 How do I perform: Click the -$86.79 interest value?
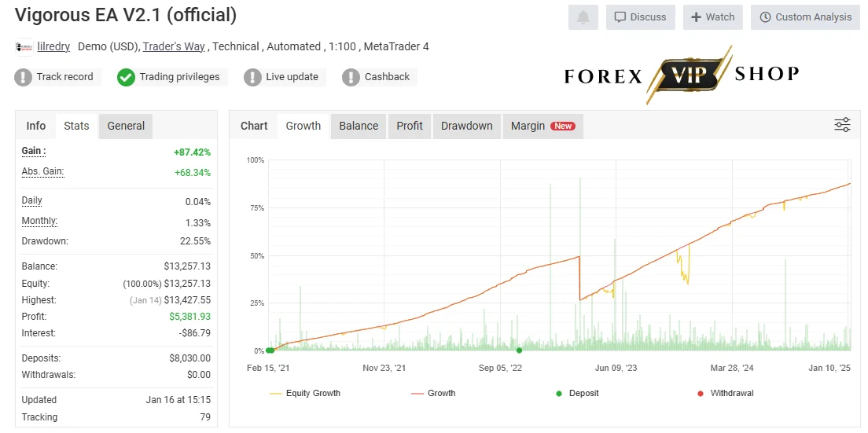tap(194, 333)
